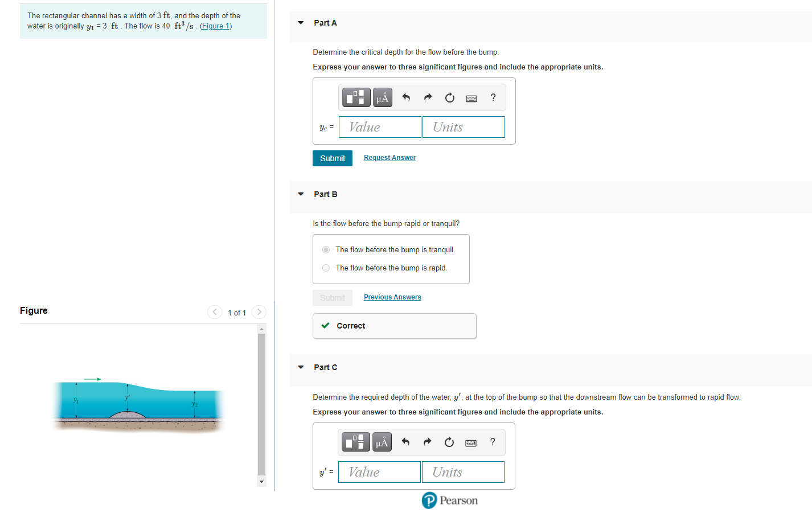Open symbols µÅ icon in Part A toolbar

pos(383,97)
